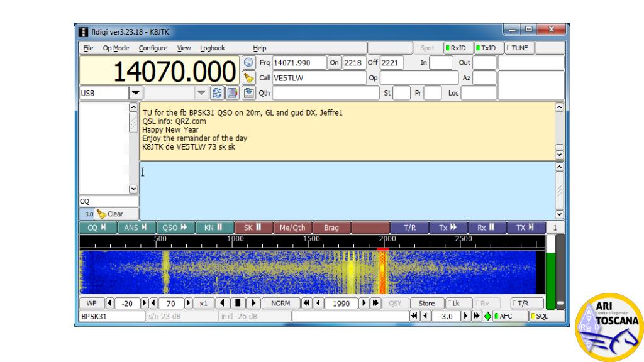Click the logbook viewer icon beside refresh
This screenshot has width=644, height=362.
click(x=233, y=93)
